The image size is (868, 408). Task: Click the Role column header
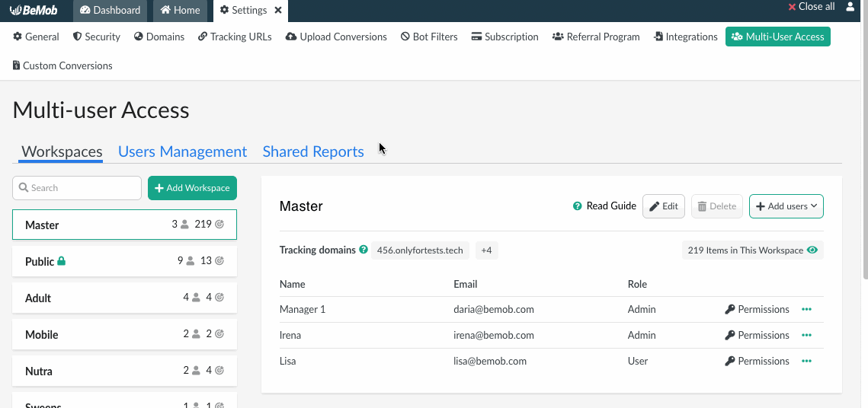click(637, 284)
